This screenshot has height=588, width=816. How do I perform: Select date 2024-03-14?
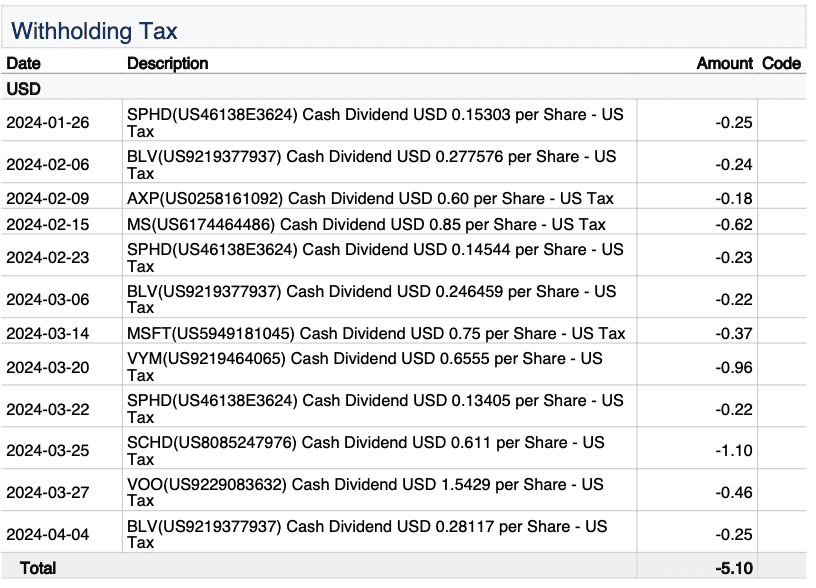point(48,333)
